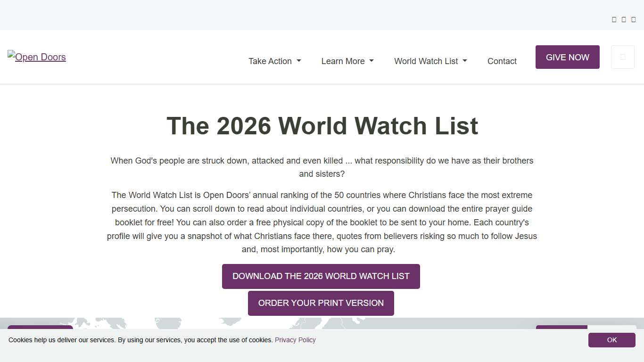644x362 pixels.
Task: Click the Open Doors logo
Action: click(36, 57)
